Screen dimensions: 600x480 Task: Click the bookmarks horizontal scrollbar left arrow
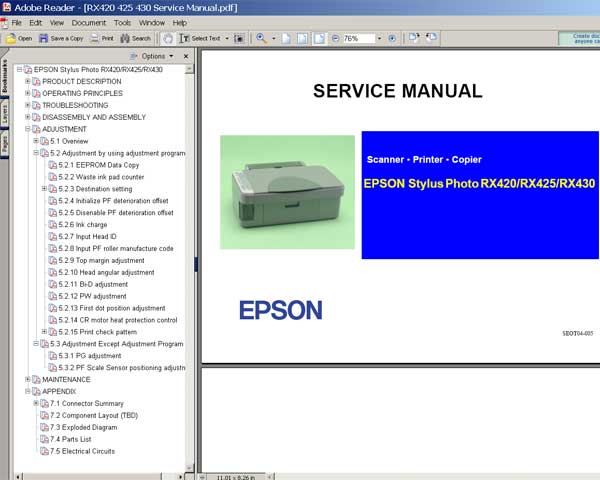[18, 477]
